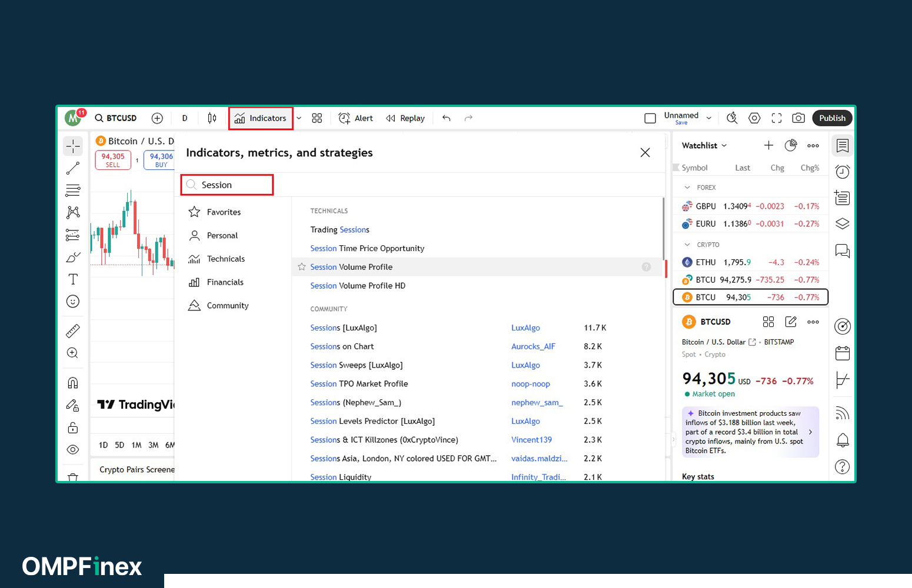The width and height of the screenshot is (912, 588).
Task: Create a new Alert
Action: 356,118
